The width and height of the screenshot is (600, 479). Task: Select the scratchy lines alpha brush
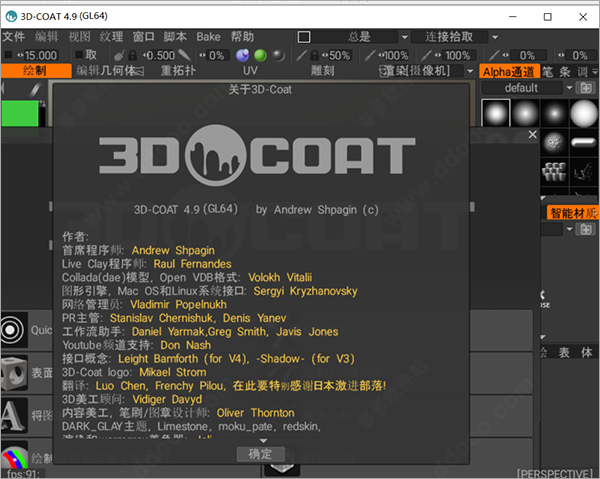[x=584, y=172]
